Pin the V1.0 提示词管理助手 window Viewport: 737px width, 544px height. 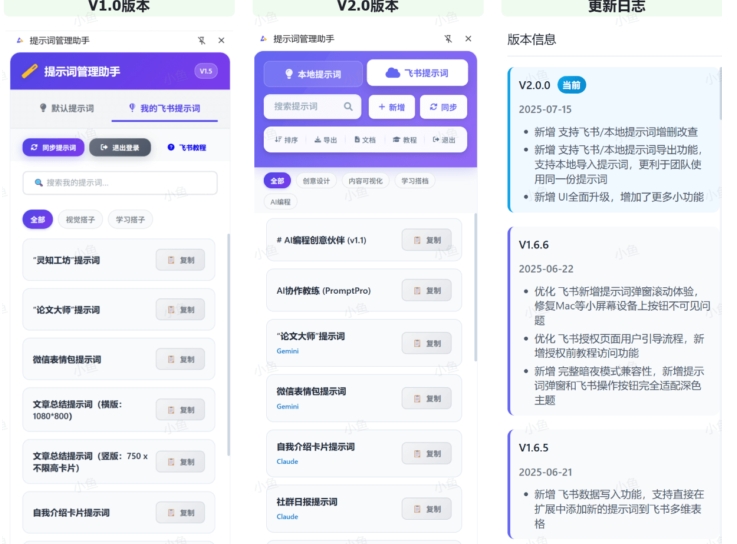tap(201, 40)
